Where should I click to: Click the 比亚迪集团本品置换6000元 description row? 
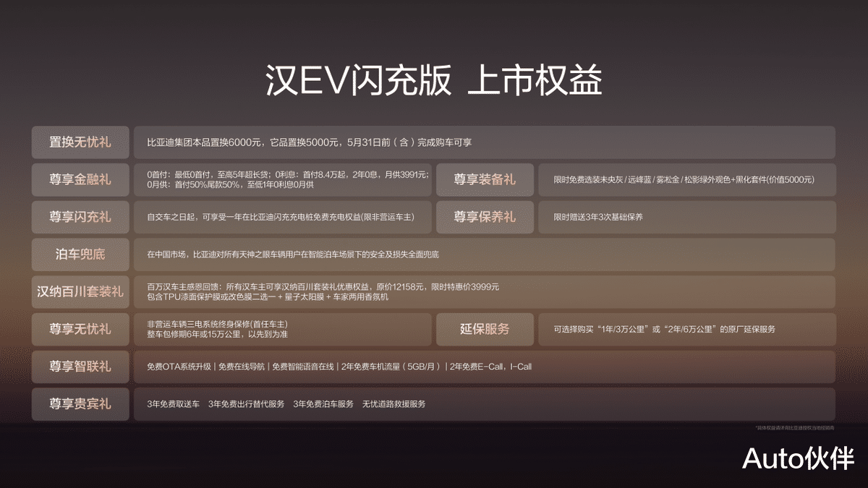(485, 142)
